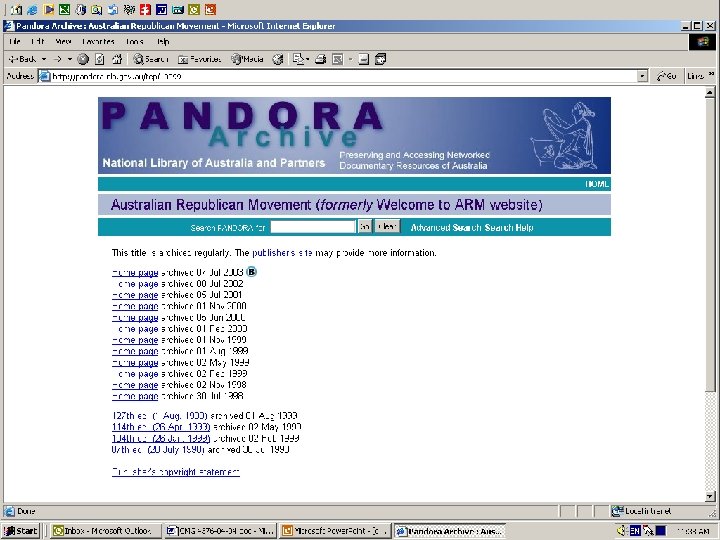720x540 pixels.
Task: Open the Help menu
Action: pos(163,42)
